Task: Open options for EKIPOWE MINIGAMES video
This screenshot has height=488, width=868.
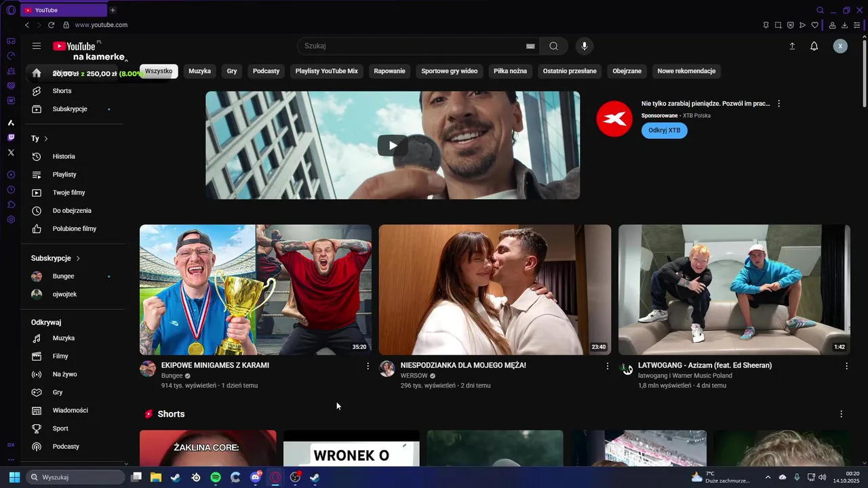Action: click(x=368, y=366)
